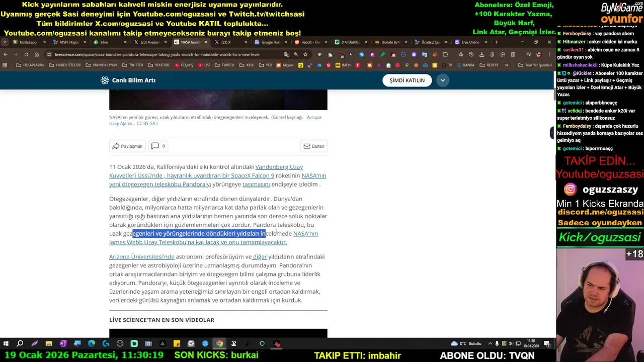Open a new tab with plus button

tap(497, 42)
